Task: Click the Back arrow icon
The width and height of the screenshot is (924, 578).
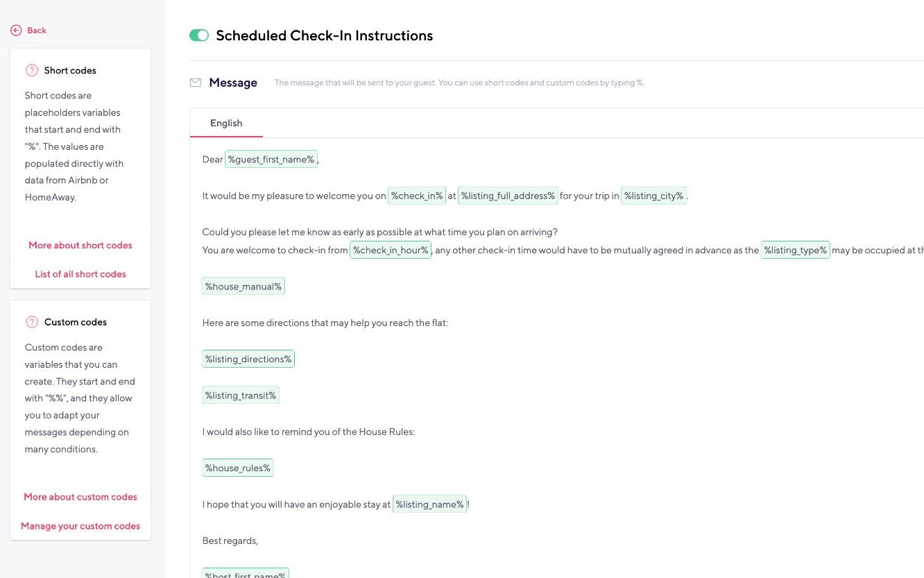Action: [x=16, y=31]
